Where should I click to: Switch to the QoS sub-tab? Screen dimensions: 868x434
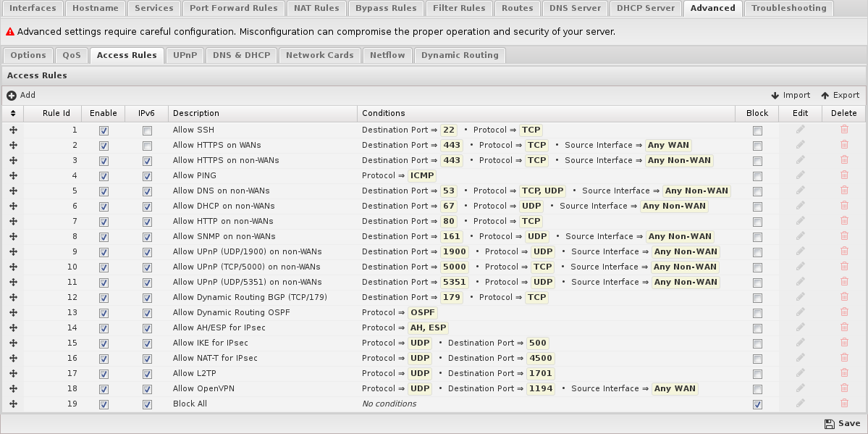(72, 56)
